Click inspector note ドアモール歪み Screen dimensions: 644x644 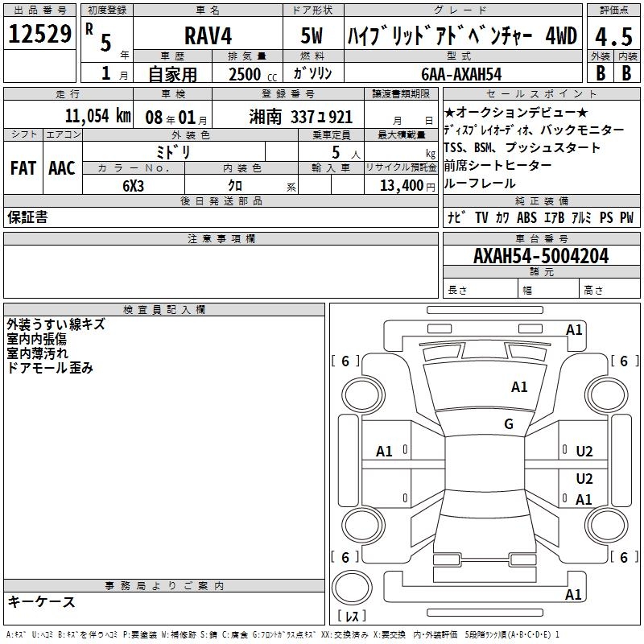point(50,368)
